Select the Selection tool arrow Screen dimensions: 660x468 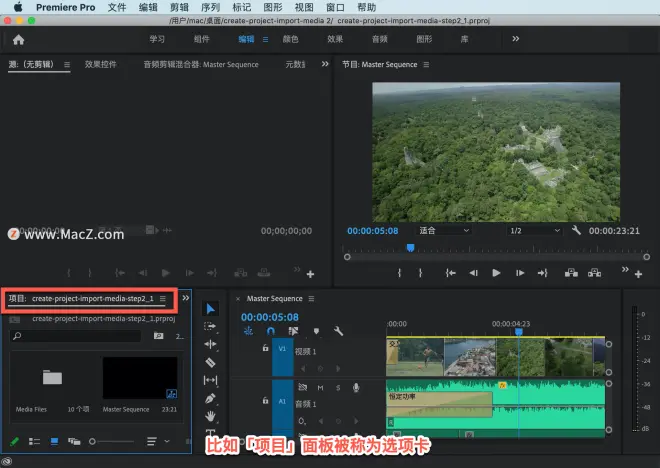(210, 308)
